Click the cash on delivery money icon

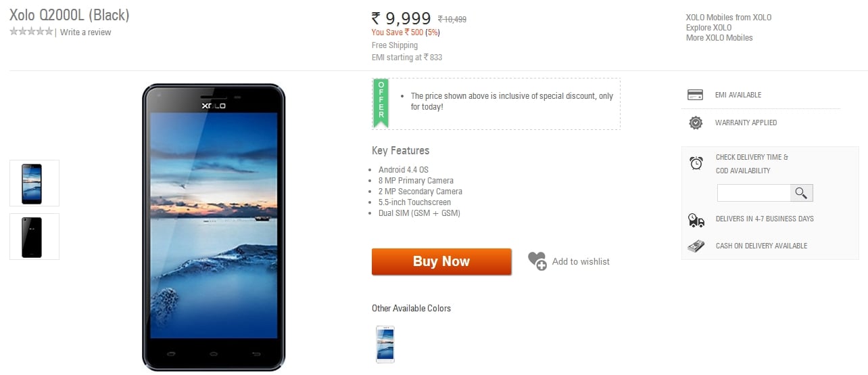pos(696,246)
